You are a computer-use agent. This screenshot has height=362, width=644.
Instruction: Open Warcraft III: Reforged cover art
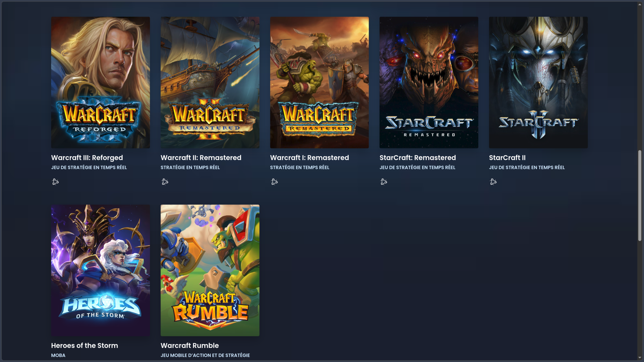[101, 82]
